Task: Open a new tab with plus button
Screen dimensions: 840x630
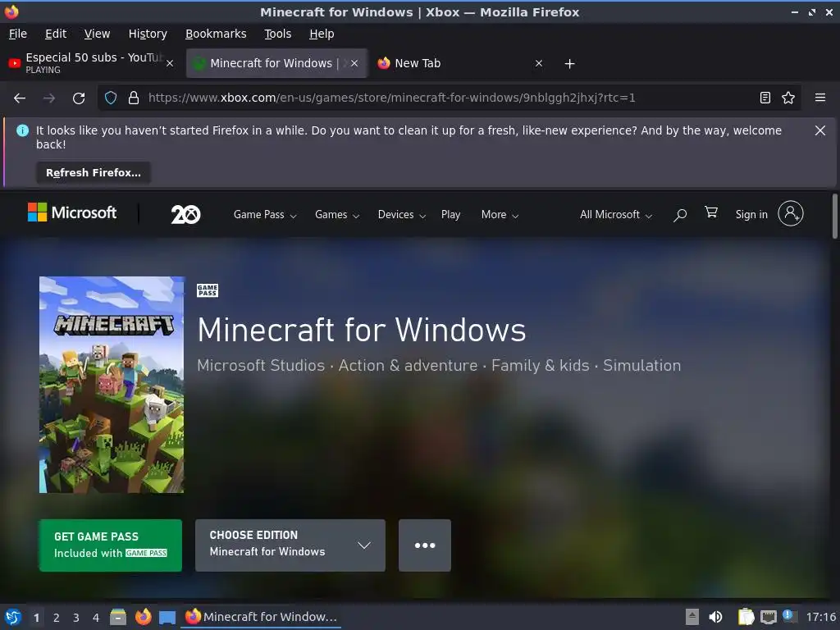Action: click(570, 64)
